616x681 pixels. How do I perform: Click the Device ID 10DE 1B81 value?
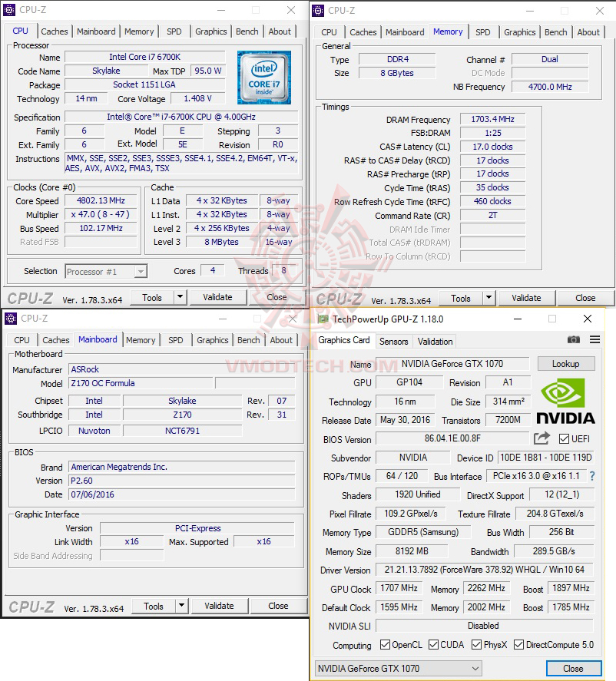tap(545, 458)
